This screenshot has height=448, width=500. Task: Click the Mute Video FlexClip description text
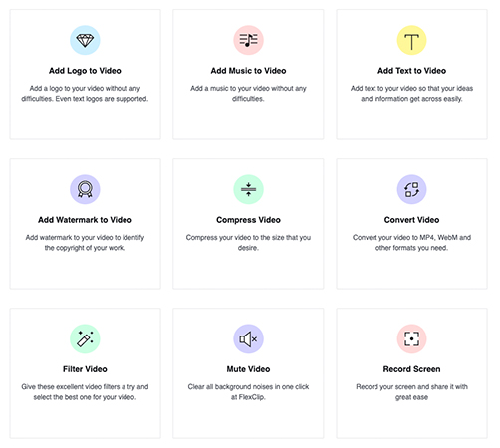point(248,392)
